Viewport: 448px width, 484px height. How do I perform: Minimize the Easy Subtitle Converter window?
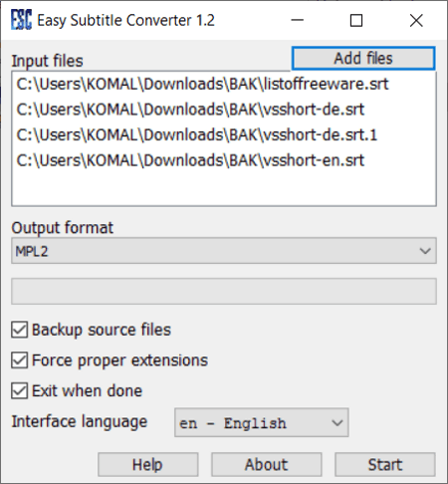pos(297,20)
